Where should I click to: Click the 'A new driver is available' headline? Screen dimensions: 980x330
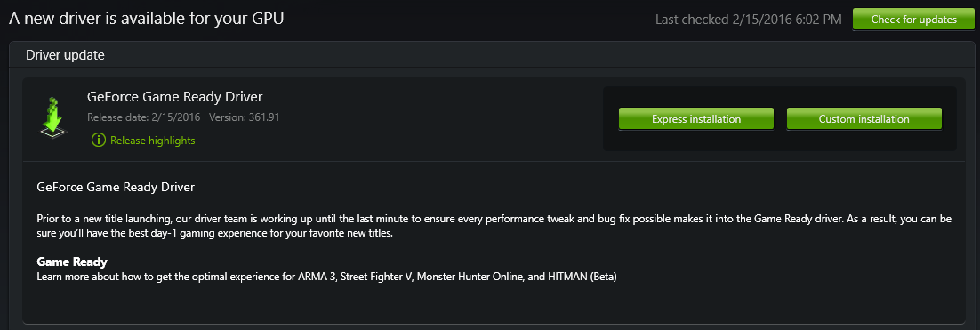tap(146, 19)
